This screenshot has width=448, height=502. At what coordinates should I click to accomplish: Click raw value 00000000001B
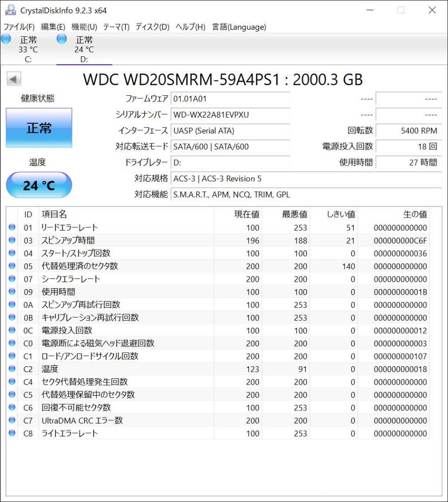(x=400, y=292)
